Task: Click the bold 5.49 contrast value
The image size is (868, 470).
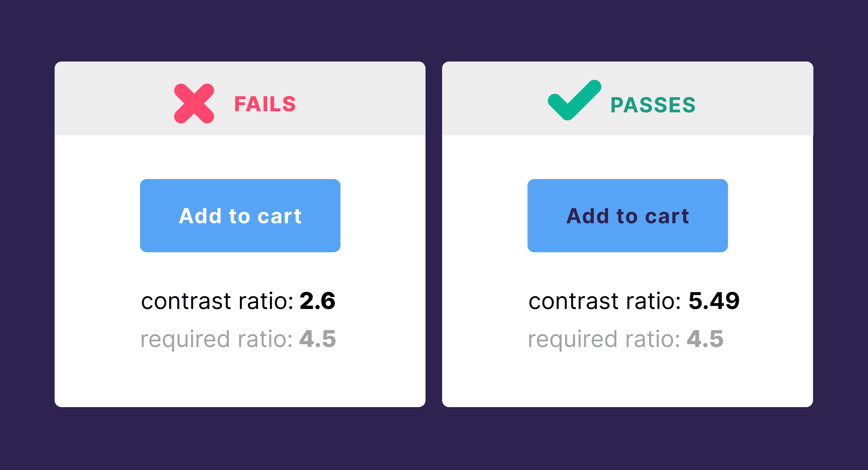Action: (714, 301)
